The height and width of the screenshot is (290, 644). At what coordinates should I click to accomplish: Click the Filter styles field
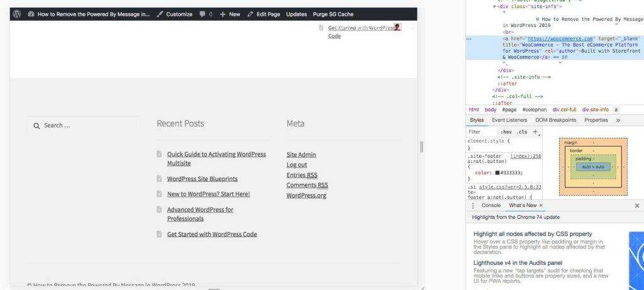pyautogui.click(x=481, y=132)
